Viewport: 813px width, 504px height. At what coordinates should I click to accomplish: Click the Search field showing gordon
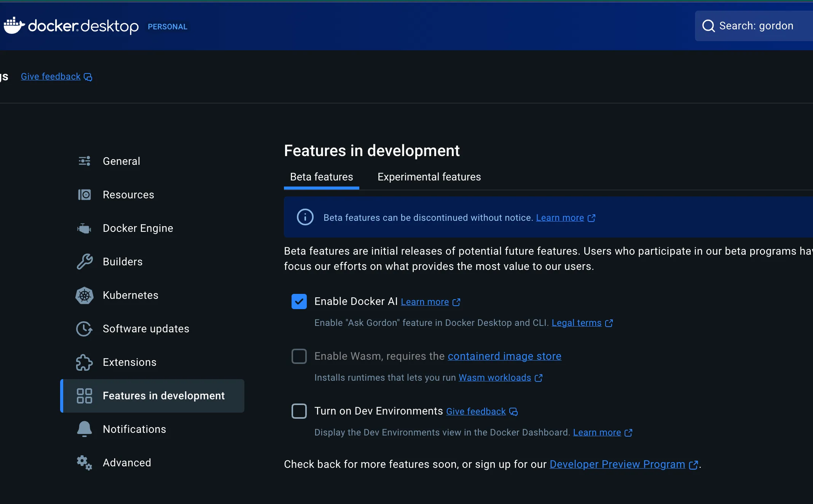click(756, 26)
